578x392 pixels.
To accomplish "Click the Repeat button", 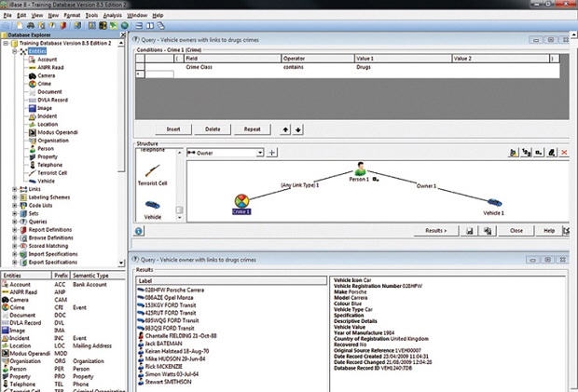I will (x=252, y=129).
